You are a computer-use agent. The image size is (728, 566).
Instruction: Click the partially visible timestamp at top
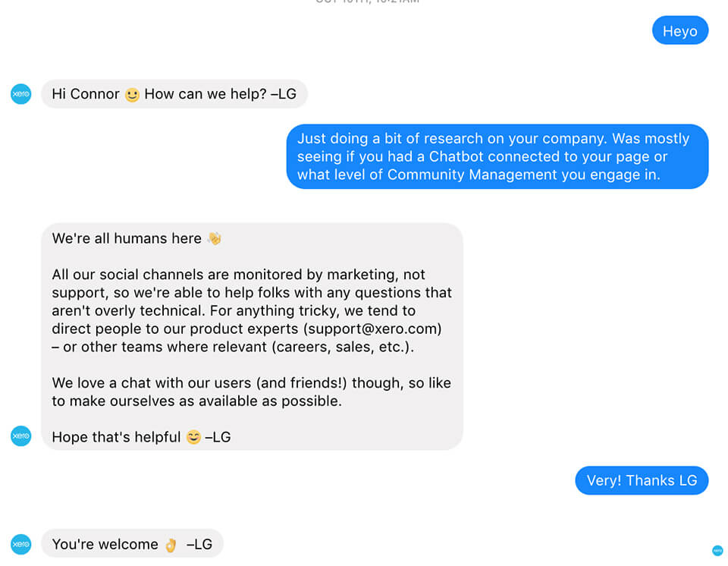click(367, 2)
